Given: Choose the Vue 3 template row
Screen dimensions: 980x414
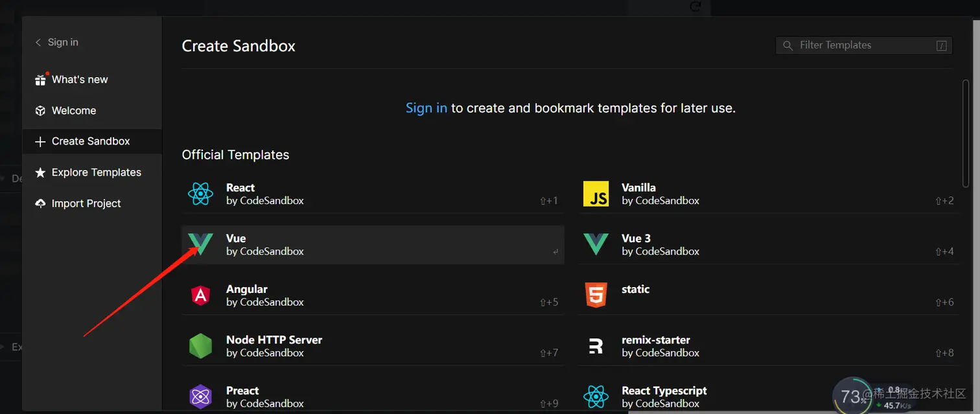Looking at the screenshot, I should click(768, 244).
